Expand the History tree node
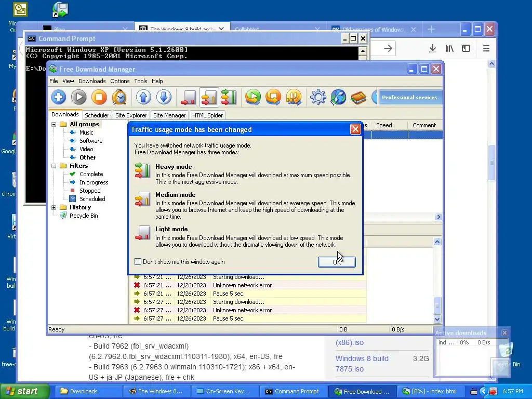532x399 pixels. pos(54,207)
